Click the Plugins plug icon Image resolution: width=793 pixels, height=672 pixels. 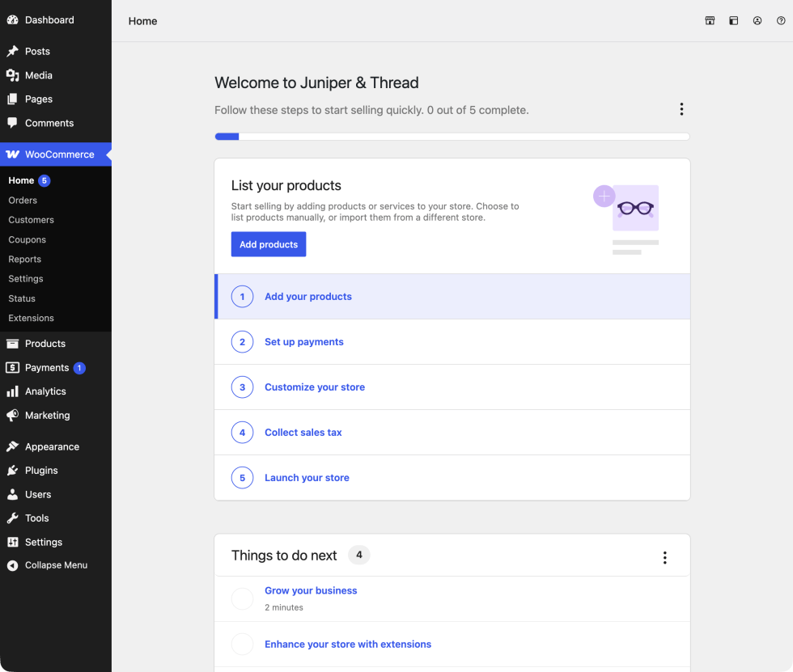[13, 471]
